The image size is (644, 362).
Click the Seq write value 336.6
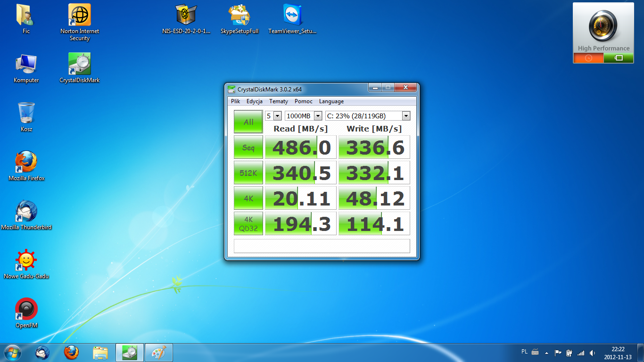(374, 148)
